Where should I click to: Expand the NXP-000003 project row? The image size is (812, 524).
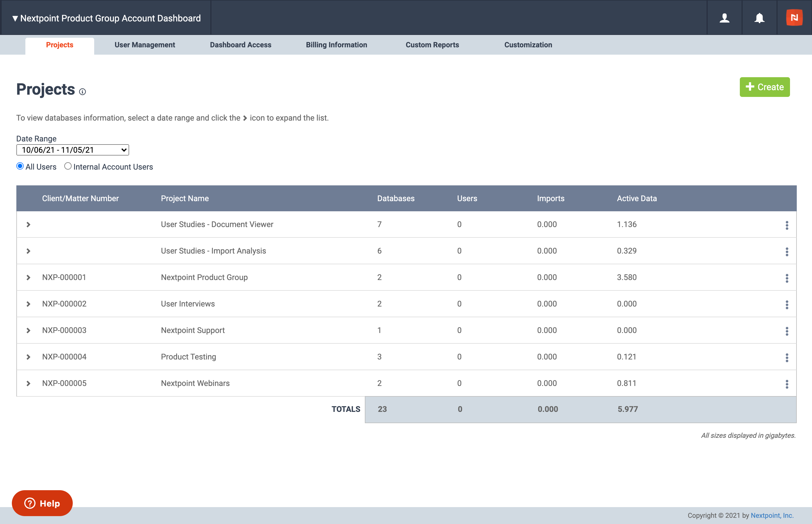tap(28, 331)
